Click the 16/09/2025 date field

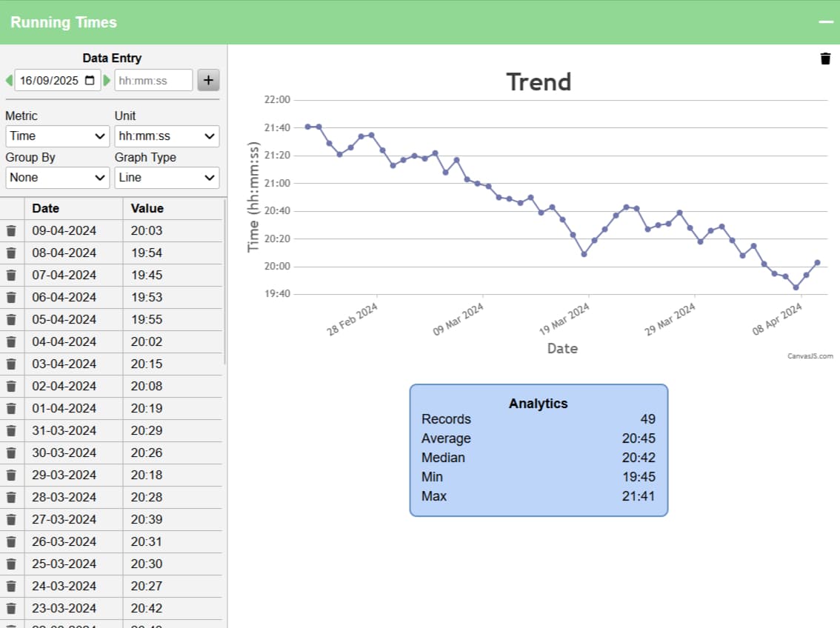point(57,80)
